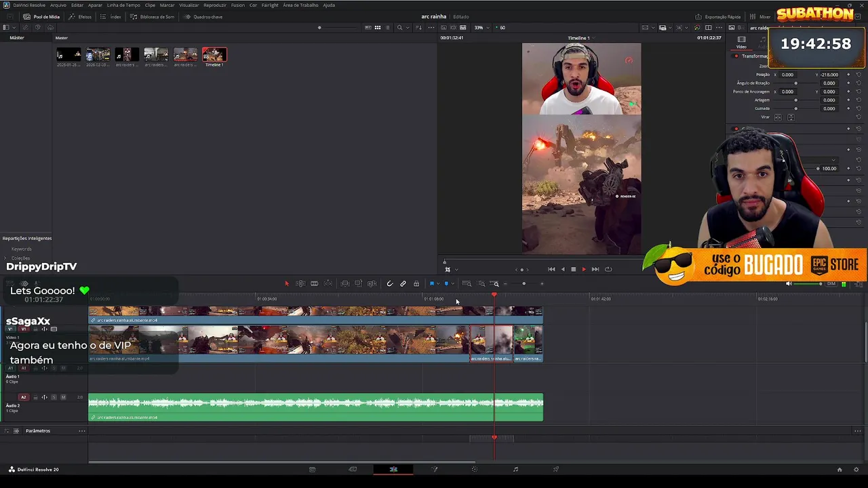Click Exportação Rápida button

tap(718, 16)
